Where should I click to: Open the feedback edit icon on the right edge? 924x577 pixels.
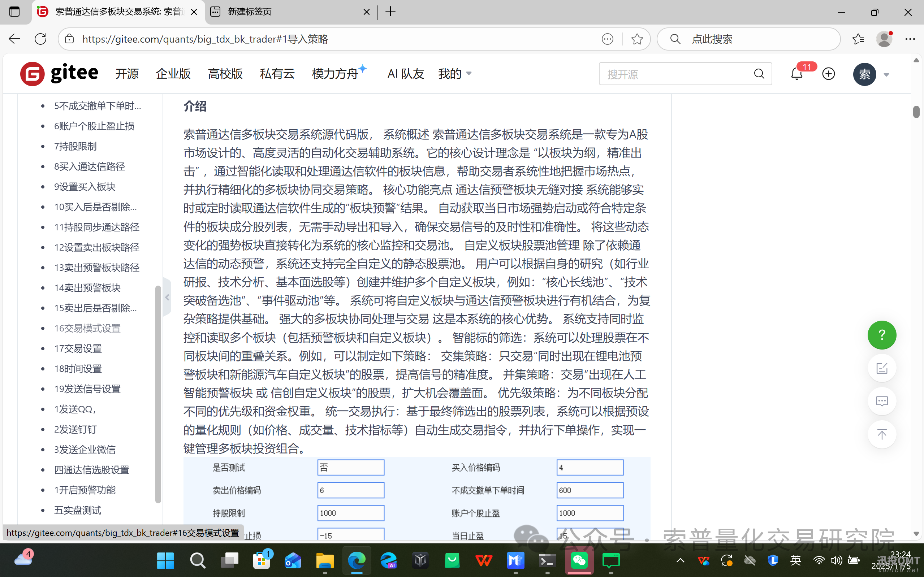click(882, 368)
